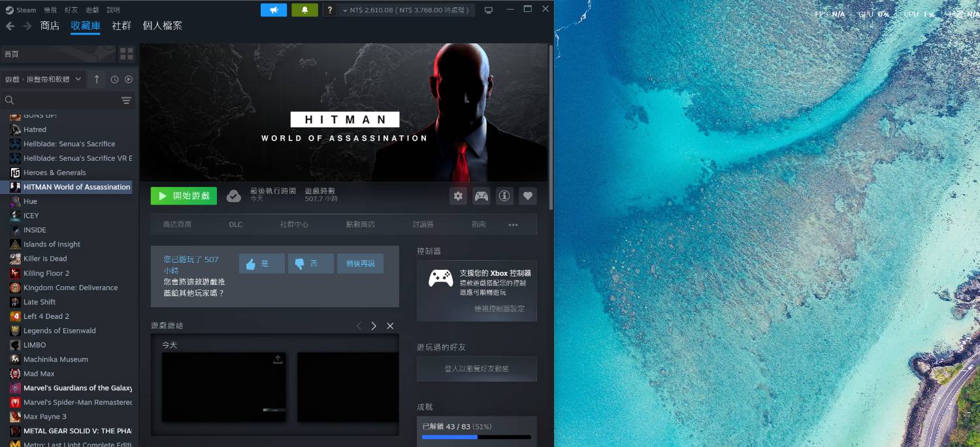
Task: Go to the 社群 section
Action: point(122,26)
